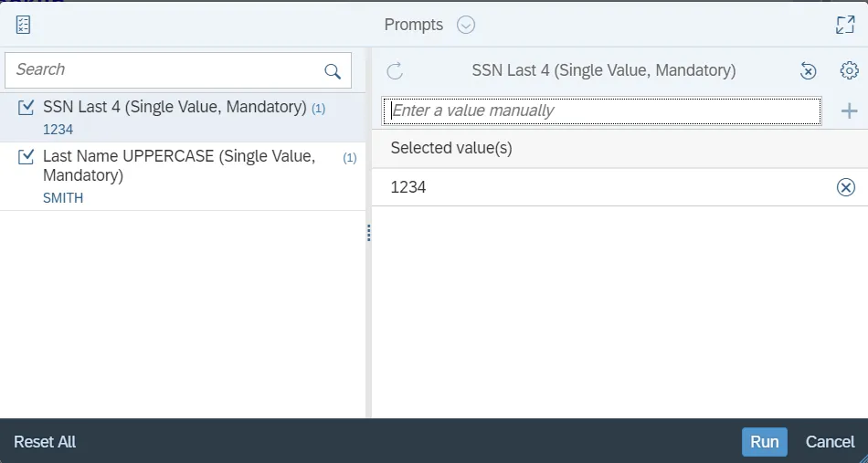868x463 pixels.
Task: Expand the Prompts header dropdown chevron
Action: 466,26
